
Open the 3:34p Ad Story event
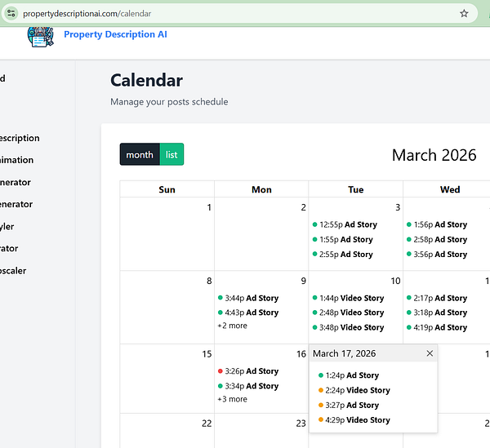click(x=248, y=386)
